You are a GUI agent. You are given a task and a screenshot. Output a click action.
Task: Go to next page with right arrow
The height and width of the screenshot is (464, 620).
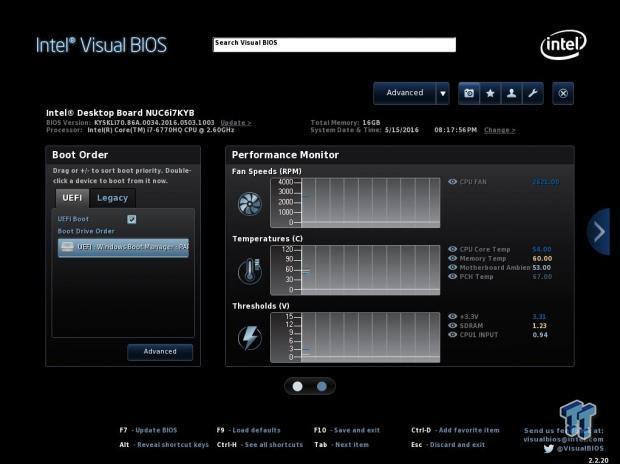coord(599,232)
